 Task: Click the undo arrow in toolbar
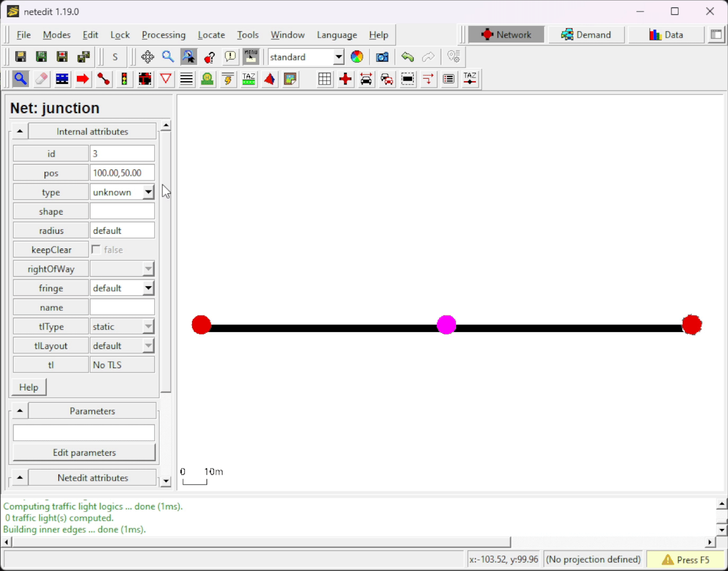[x=407, y=57]
